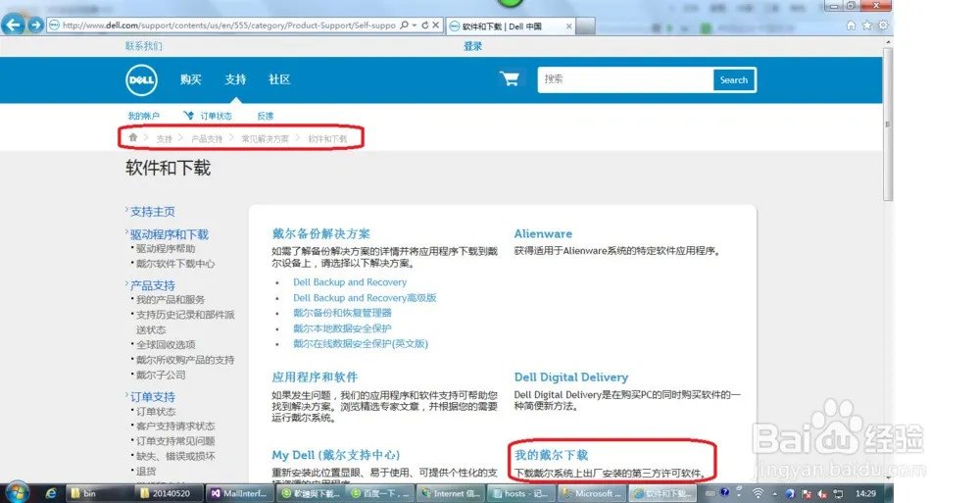This screenshot has height=503, width=980.
Task: Switch to the 'bin' folder taskbar window
Action: 99,493
